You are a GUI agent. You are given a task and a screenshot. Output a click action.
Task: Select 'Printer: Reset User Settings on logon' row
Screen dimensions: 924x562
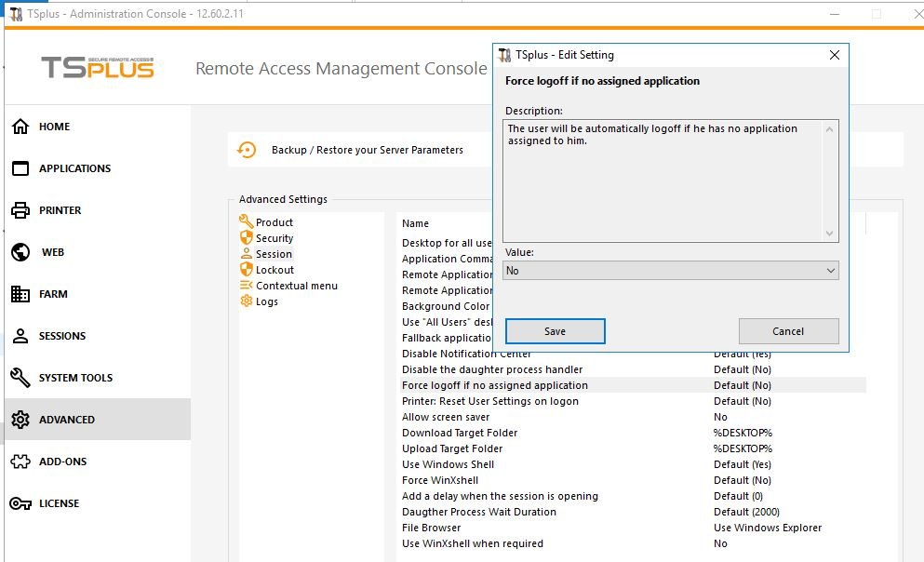coord(634,401)
